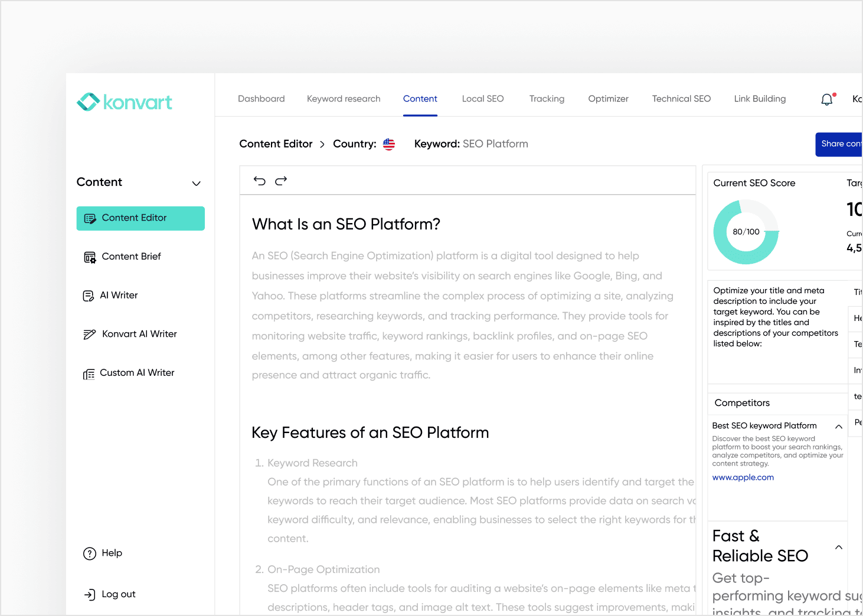Click the redo arrow in the editor toolbar
Viewport: 863px width, 616px height.
click(280, 181)
